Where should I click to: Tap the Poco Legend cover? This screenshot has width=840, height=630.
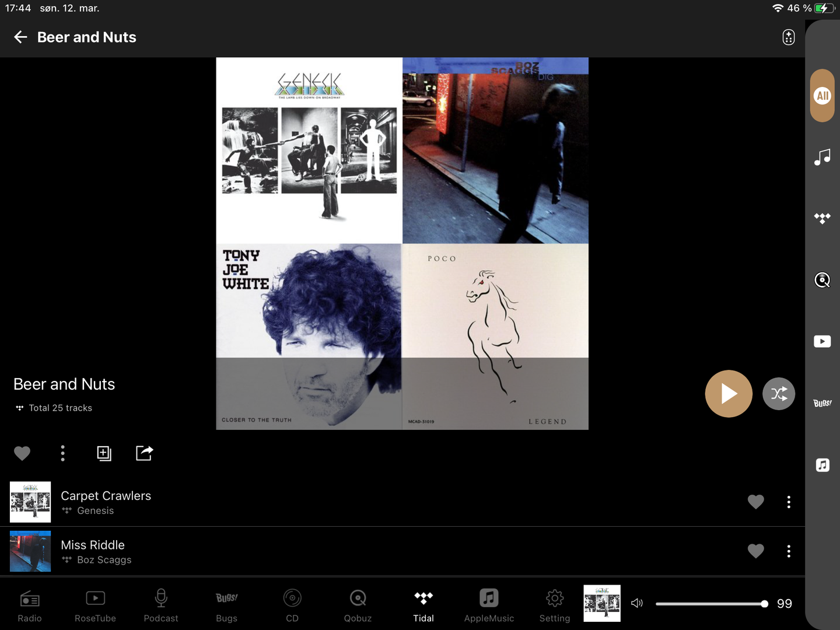click(x=495, y=337)
